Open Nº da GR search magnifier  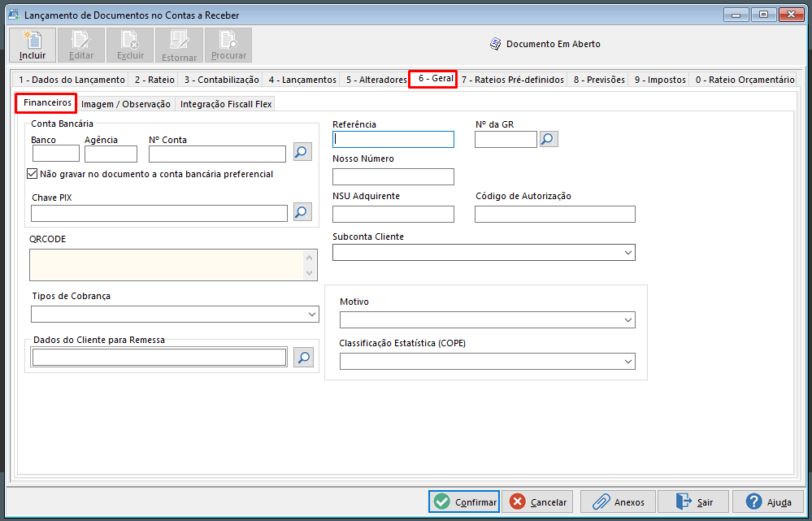(x=549, y=139)
